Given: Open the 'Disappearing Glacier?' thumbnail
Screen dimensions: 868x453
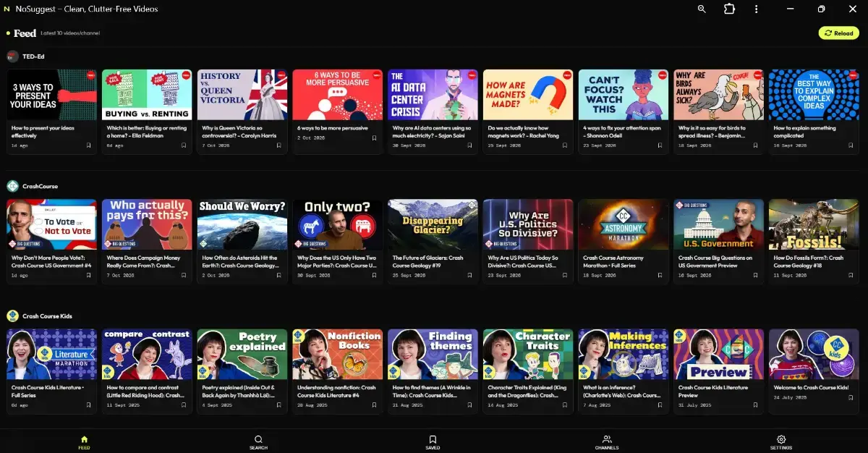Looking at the screenshot, I should [x=433, y=224].
